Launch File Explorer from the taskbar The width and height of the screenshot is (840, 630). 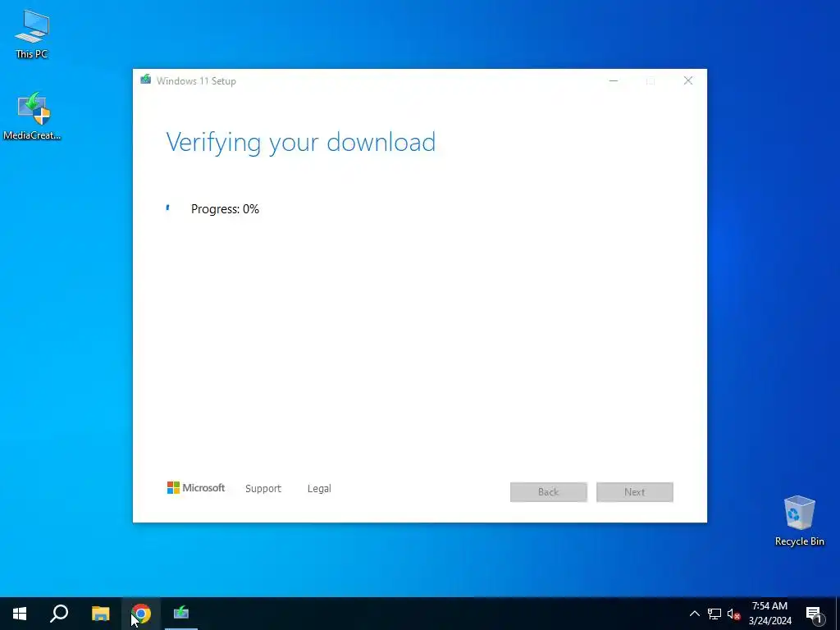pyautogui.click(x=100, y=614)
